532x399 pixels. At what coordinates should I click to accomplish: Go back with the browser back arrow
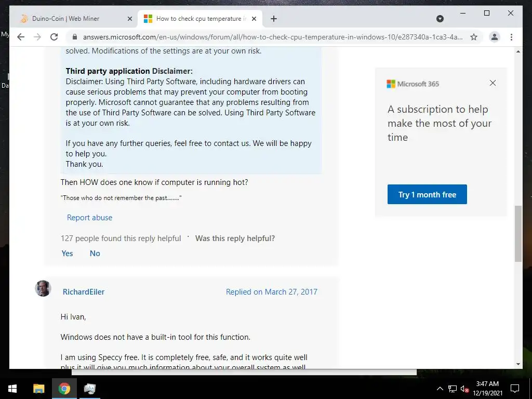pos(21,37)
